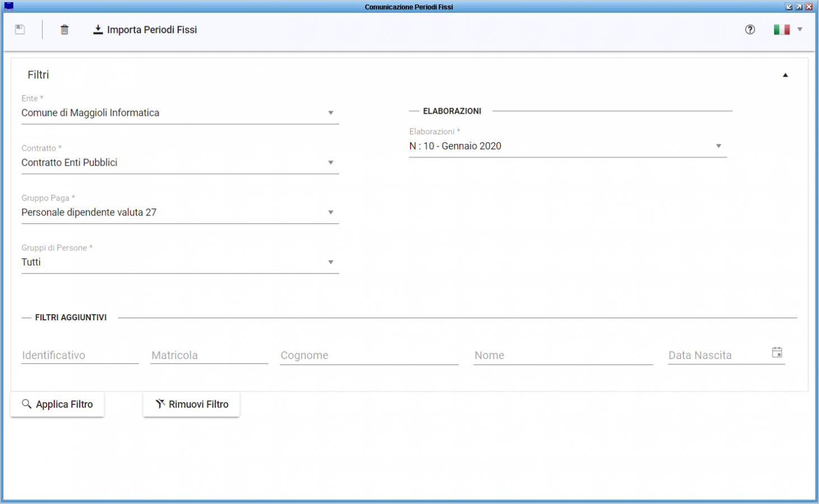Open the help question mark icon
The height and width of the screenshot is (504, 819).
pyautogui.click(x=750, y=30)
